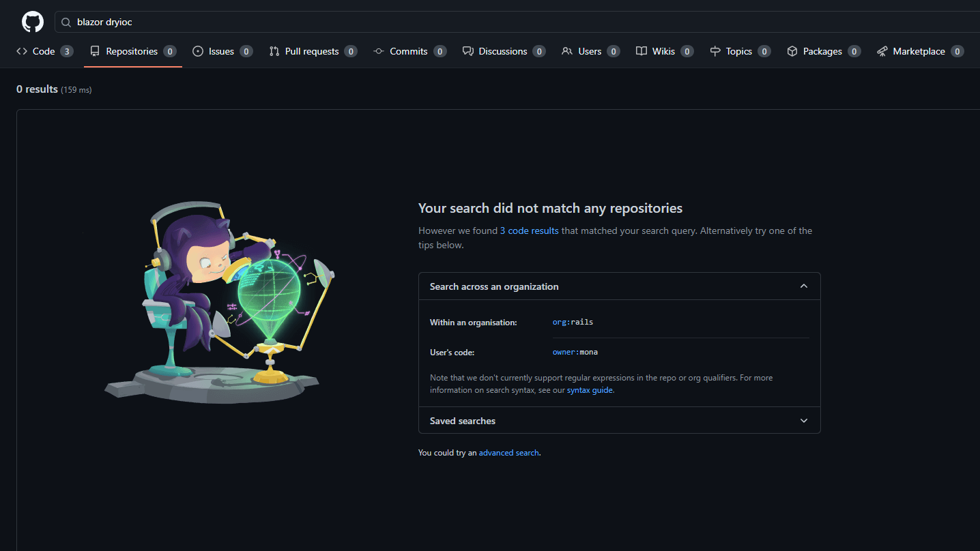
Task: Switch to the Commits tab
Action: (409, 51)
